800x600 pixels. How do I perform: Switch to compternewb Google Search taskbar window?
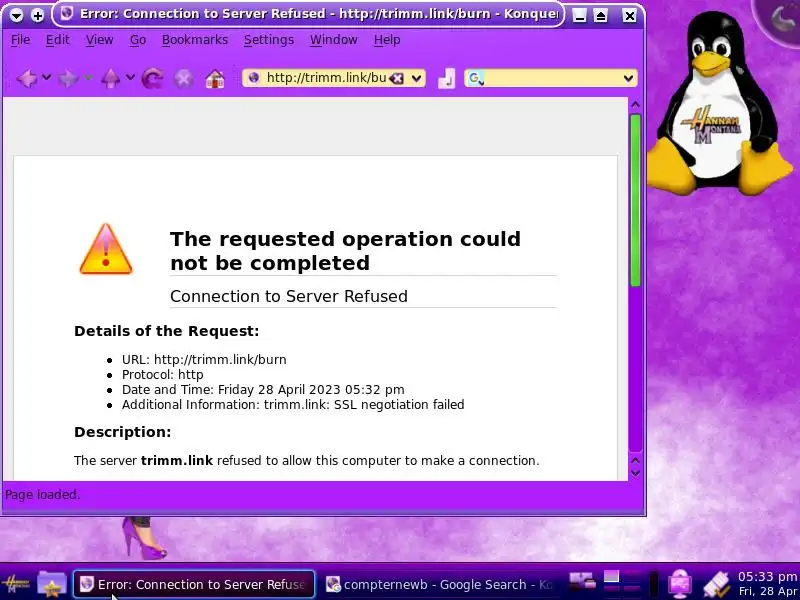440,584
